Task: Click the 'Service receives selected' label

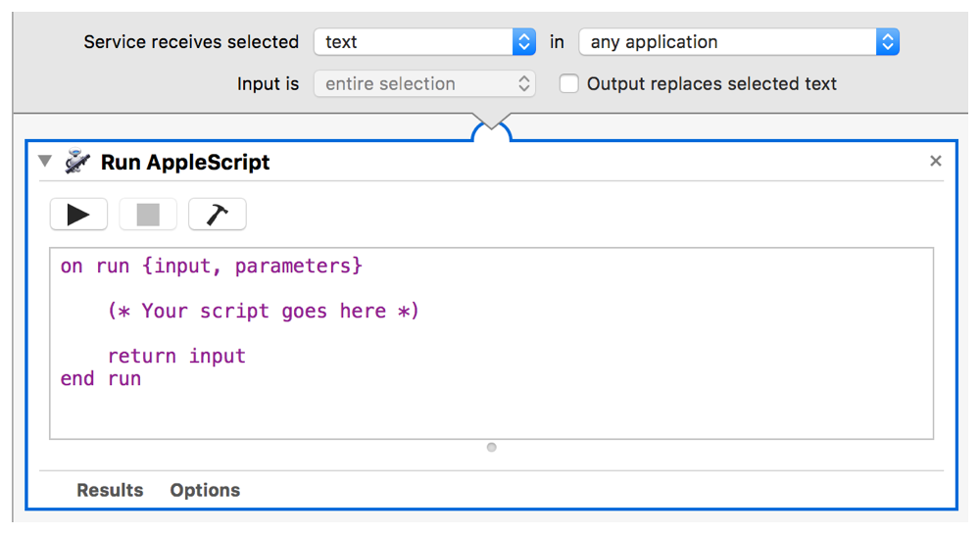Action: tap(191, 42)
